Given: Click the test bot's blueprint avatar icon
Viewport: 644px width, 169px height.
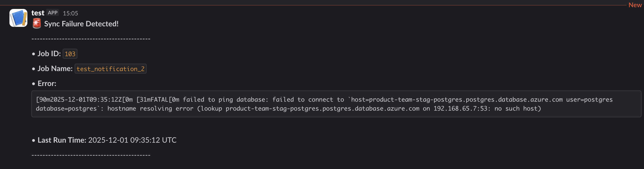Looking at the screenshot, I should tap(18, 18).
